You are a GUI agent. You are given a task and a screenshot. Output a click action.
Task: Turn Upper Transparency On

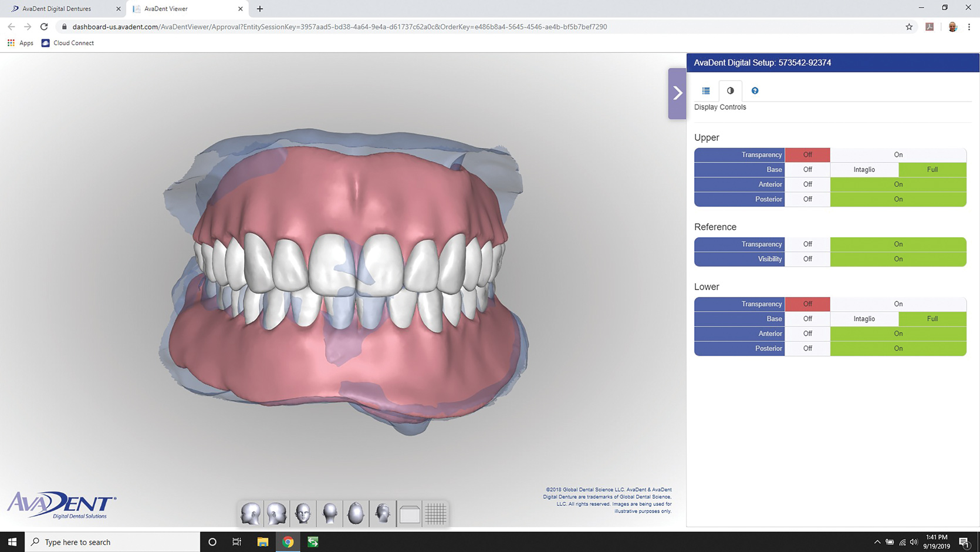(898, 154)
